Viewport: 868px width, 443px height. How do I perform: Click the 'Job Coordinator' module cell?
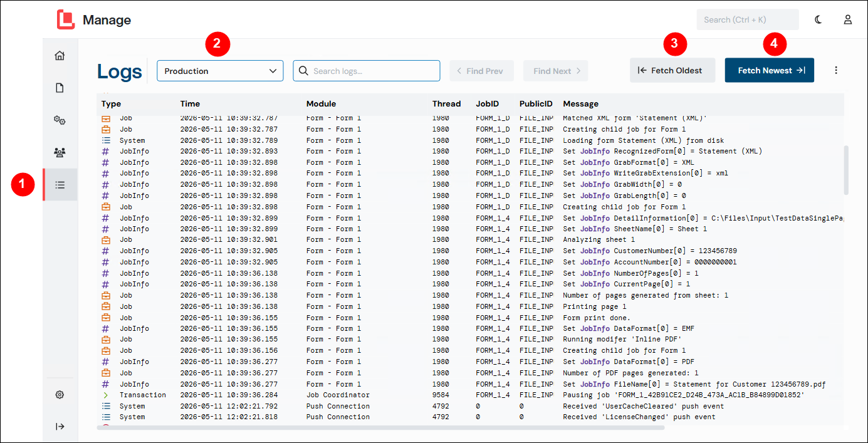pos(338,395)
